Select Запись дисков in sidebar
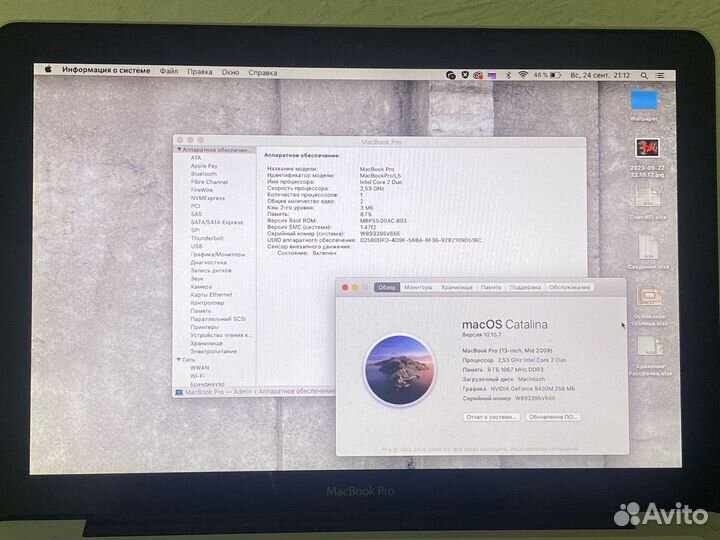The width and height of the screenshot is (720, 540). 211,270
